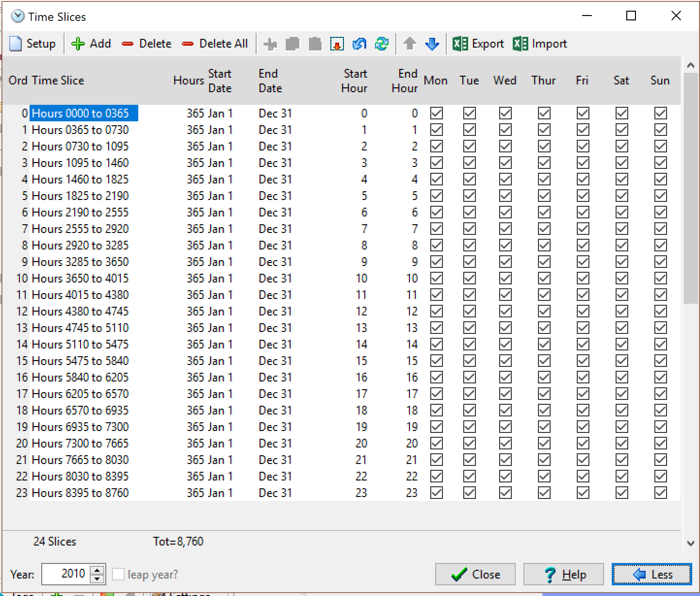Select row Hours 0000 to 0365
Viewport: 700px width, 596px height.
tap(341, 113)
